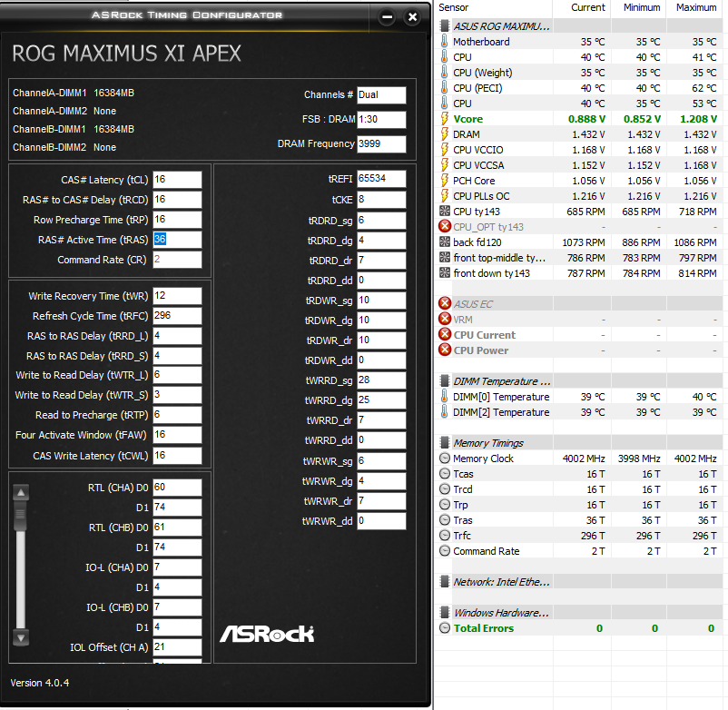Click the DIMM[2] Temperature thermometer icon
728x710 pixels.
click(444, 412)
